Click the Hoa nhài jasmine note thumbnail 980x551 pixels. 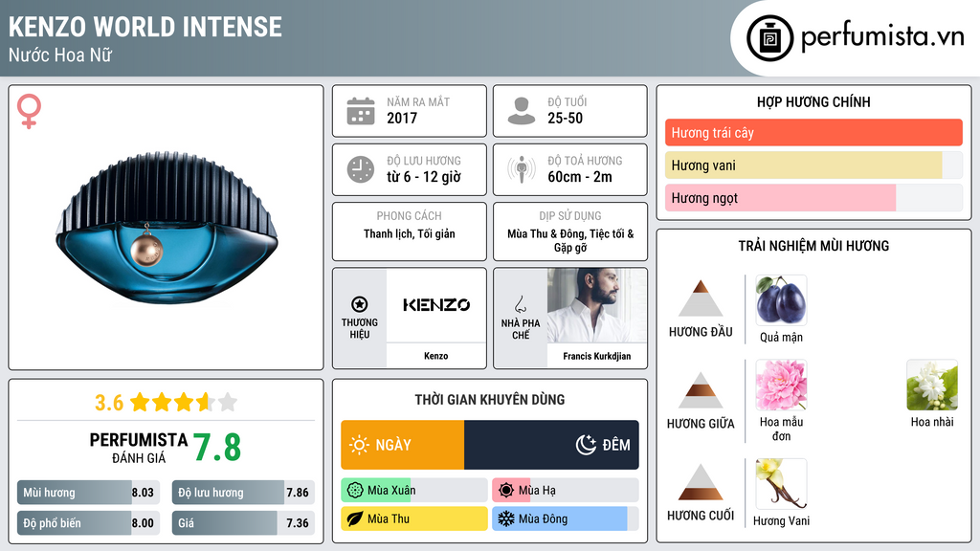tap(932, 385)
